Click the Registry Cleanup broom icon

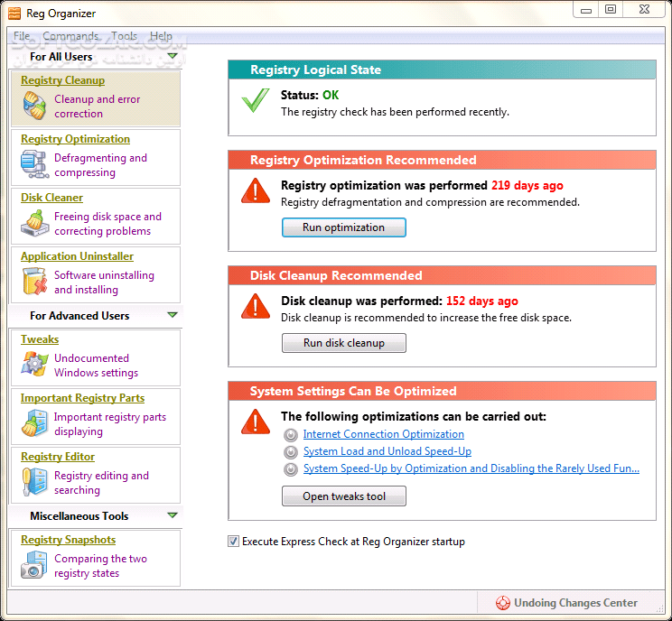tap(34, 107)
